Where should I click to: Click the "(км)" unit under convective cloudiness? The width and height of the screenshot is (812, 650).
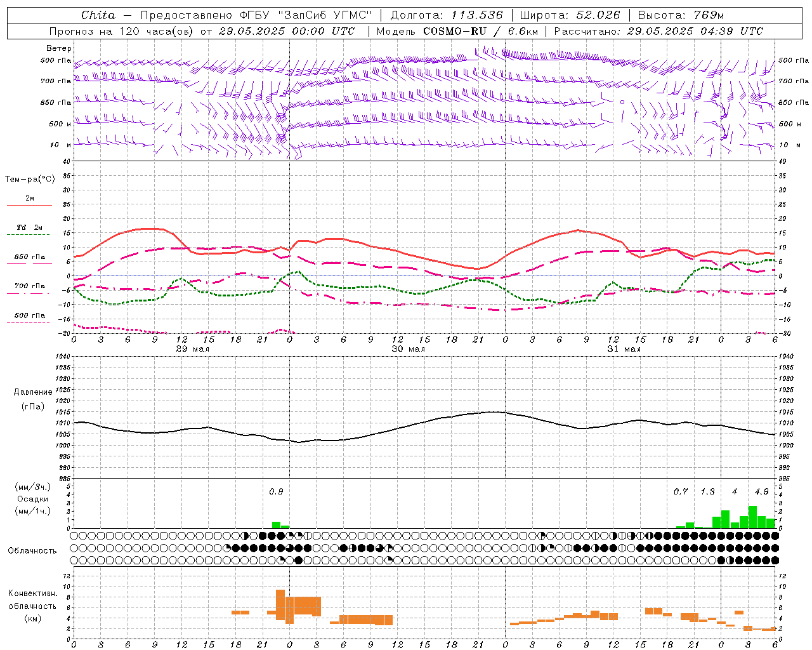32,618
